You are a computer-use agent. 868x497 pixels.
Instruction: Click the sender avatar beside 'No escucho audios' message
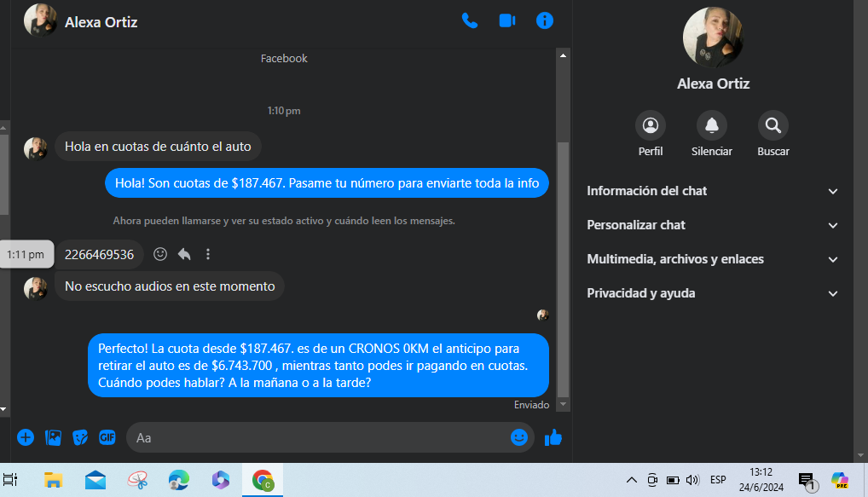(36, 288)
